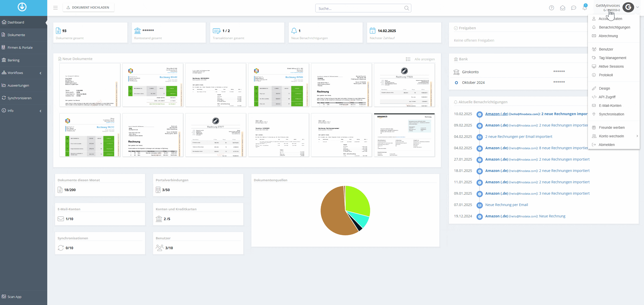Click the Dokumente gesamt 93 card
644x305 pixels.
pyautogui.click(x=90, y=33)
